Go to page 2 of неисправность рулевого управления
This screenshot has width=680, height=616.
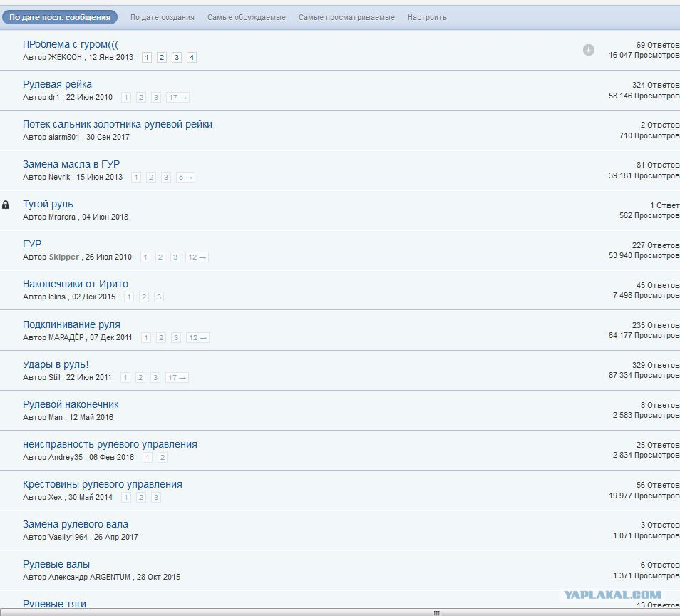(163, 457)
